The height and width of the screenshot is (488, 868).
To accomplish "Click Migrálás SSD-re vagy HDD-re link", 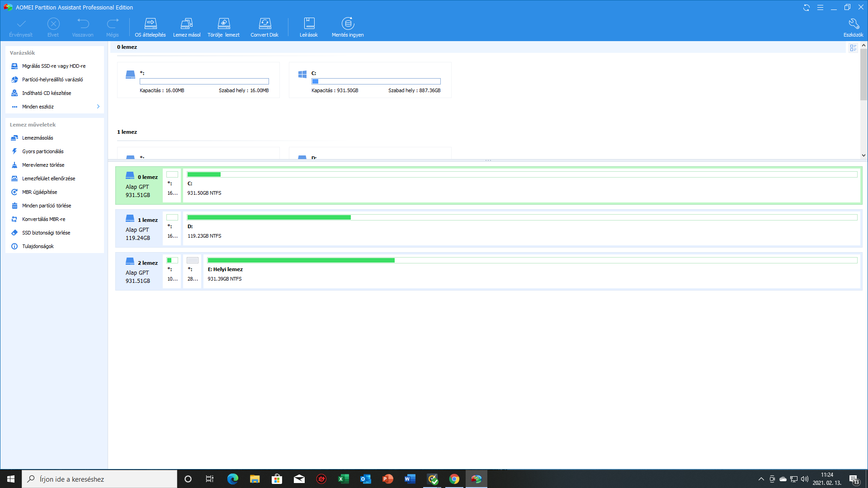I will 54,66.
